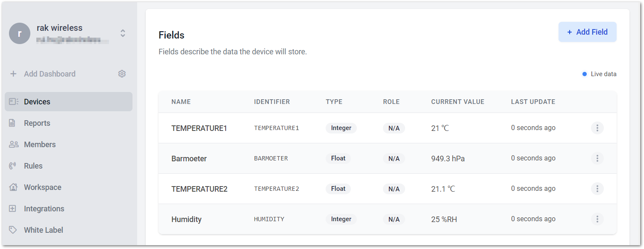Screen dimensions: 644x249
Task: Click the NAME column header
Action: (x=181, y=102)
